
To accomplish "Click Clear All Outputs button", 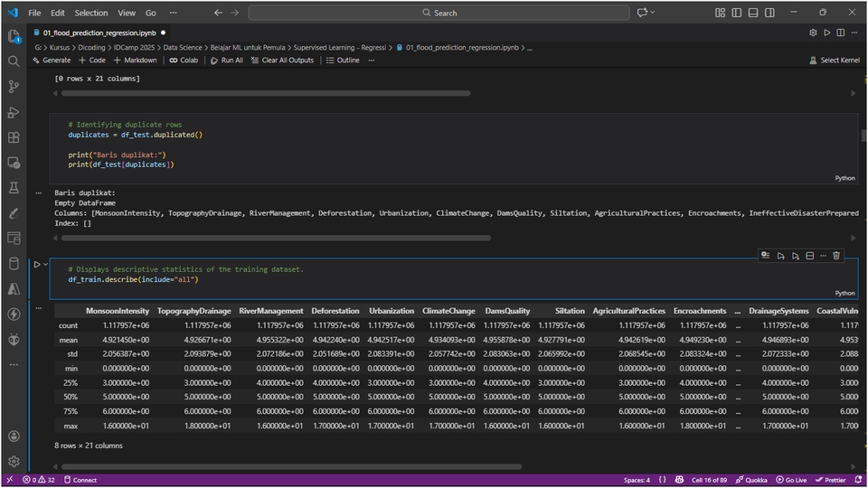I will (x=281, y=61).
